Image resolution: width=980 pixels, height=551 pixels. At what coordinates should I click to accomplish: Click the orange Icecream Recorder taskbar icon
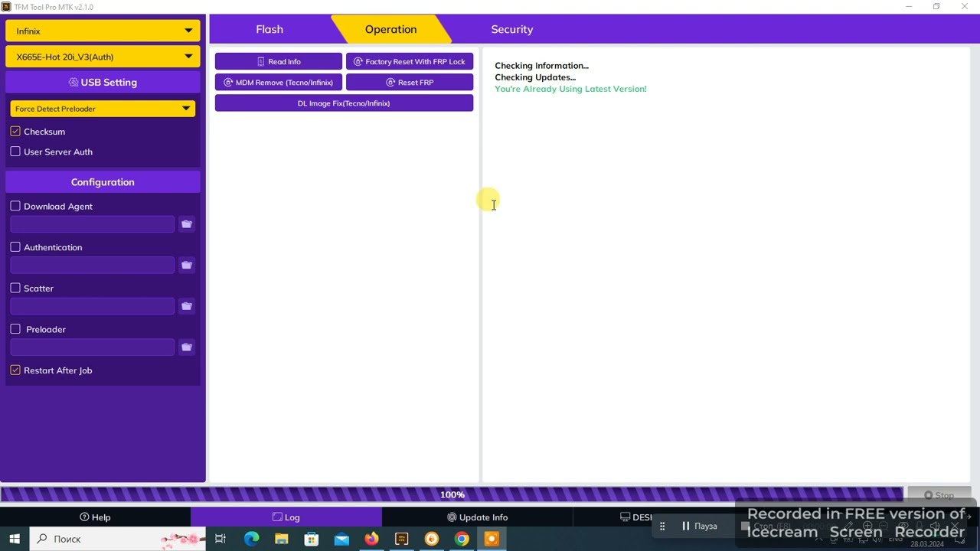click(492, 539)
